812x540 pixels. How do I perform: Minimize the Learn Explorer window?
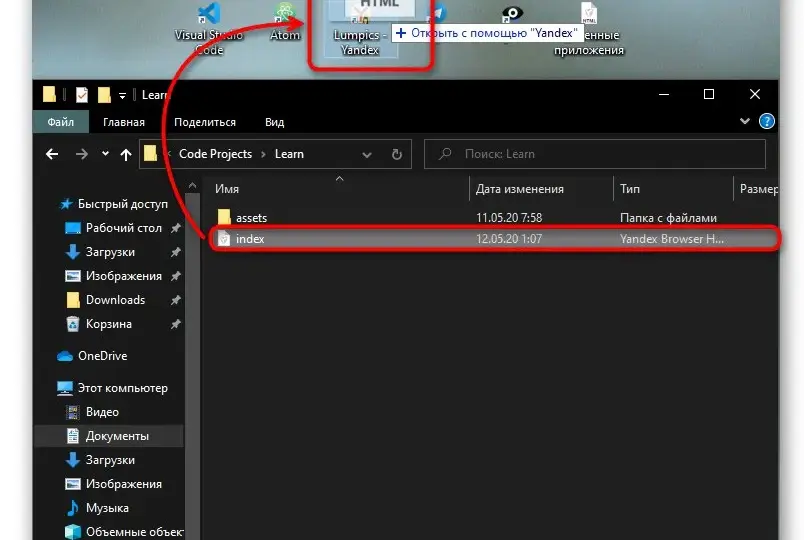[x=664, y=94]
